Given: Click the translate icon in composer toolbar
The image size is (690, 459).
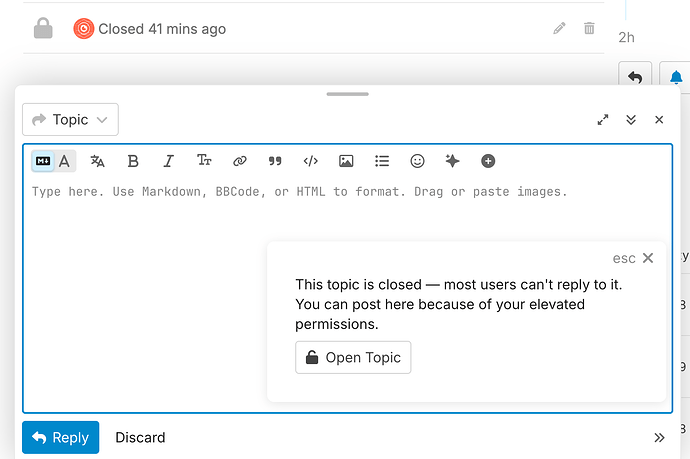Looking at the screenshot, I should click(x=98, y=161).
